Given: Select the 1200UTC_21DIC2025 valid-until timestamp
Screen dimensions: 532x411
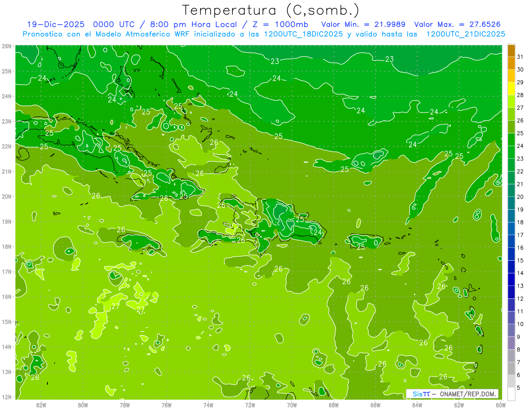Looking at the screenshot, I should tap(465, 34).
